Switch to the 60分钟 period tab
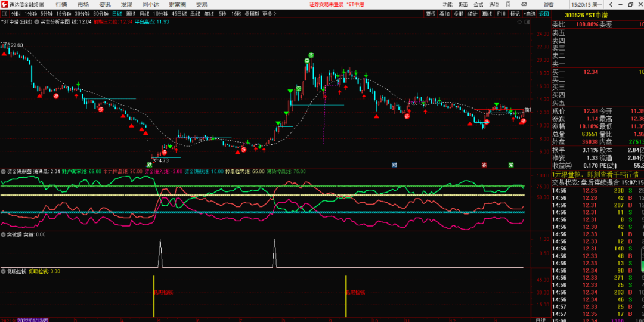Viewport: 644px width, 322px height. click(x=101, y=13)
